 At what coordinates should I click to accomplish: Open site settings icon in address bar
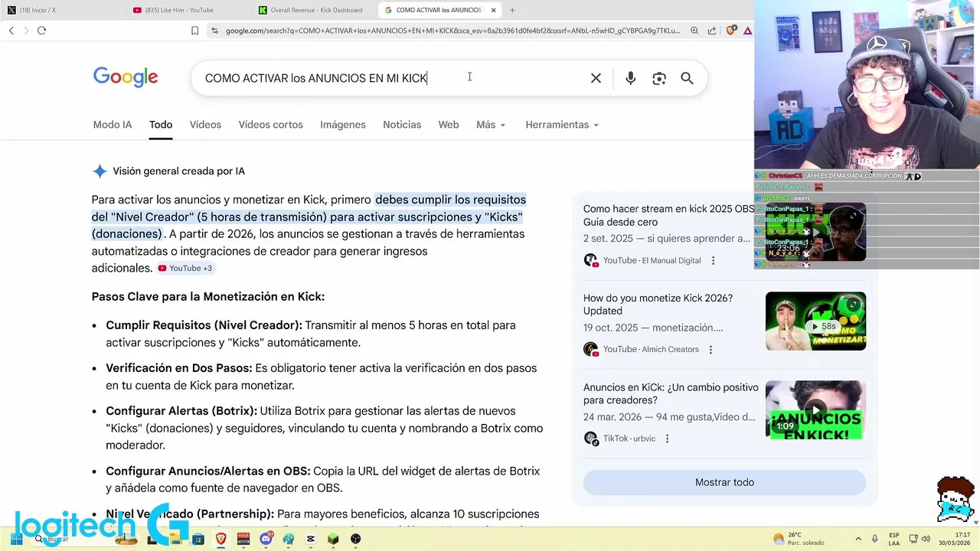pyautogui.click(x=214, y=31)
